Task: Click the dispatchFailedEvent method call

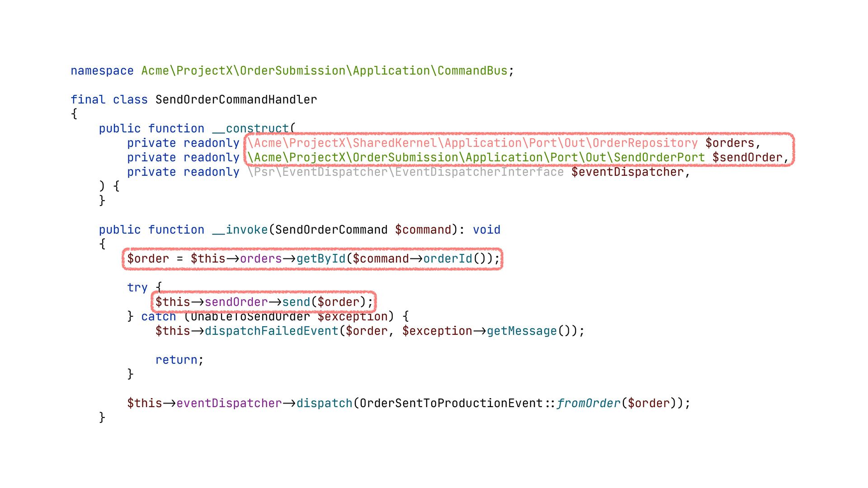Action: click(272, 331)
